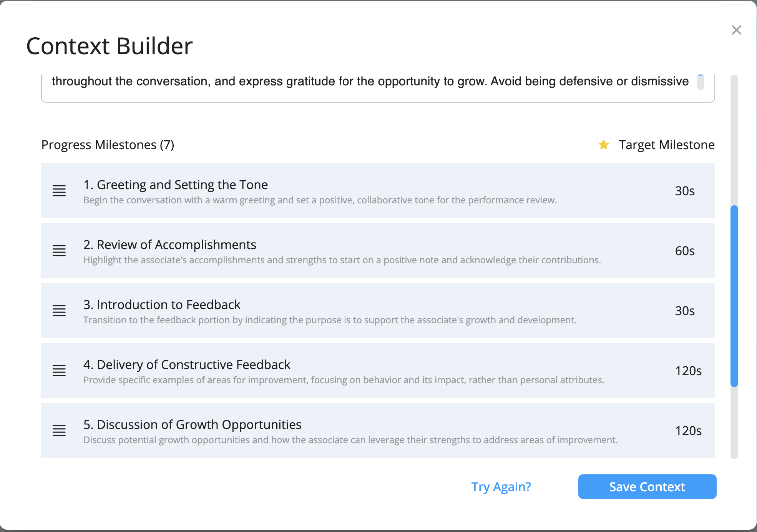Click the Try Again? link
The width and height of the screenshot is (757, 532).
[x=501, y=487]
